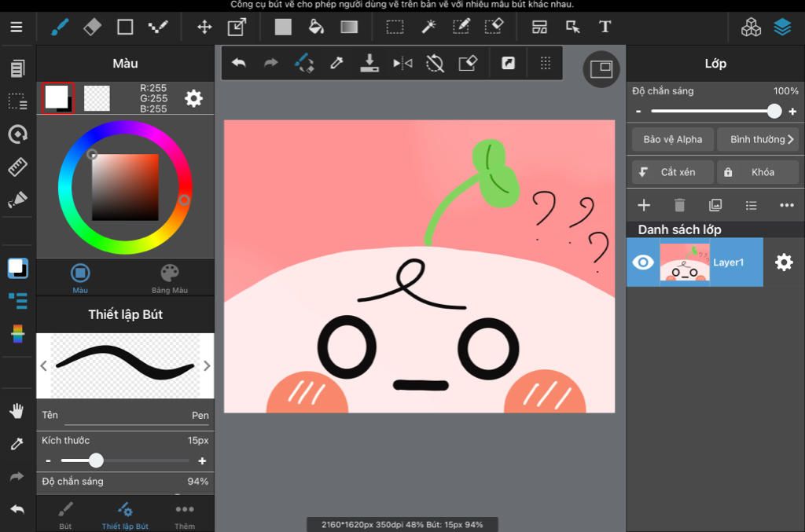Click the Cắt xén clipping button
This screenshot has height=532, width=805.
click(x=673, y=172)
